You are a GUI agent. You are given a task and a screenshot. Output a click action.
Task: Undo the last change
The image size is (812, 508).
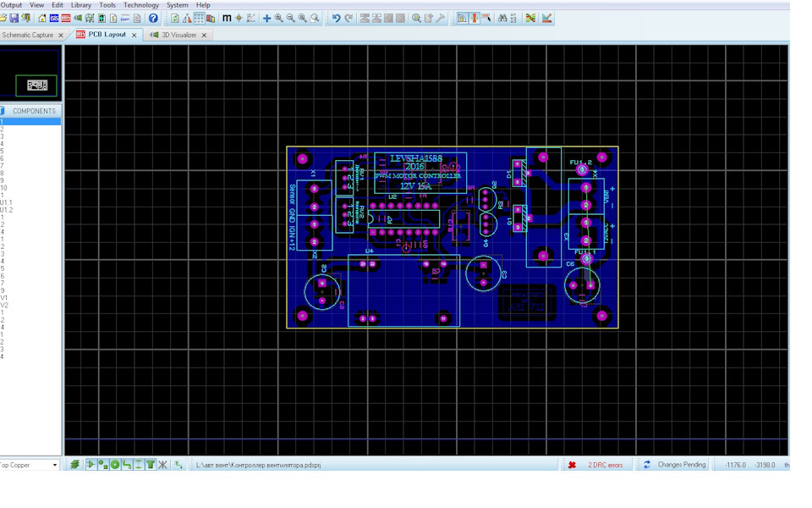[x=336, y=18]
